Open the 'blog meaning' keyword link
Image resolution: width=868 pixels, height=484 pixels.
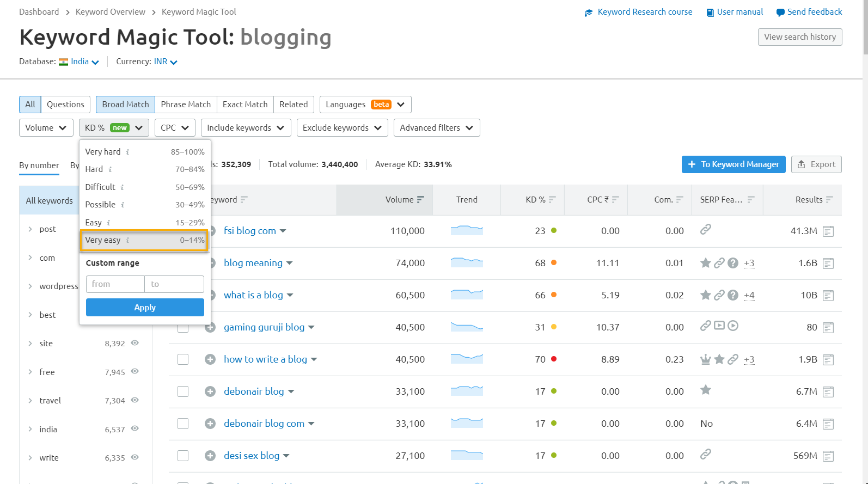click(x=253, y=263)
